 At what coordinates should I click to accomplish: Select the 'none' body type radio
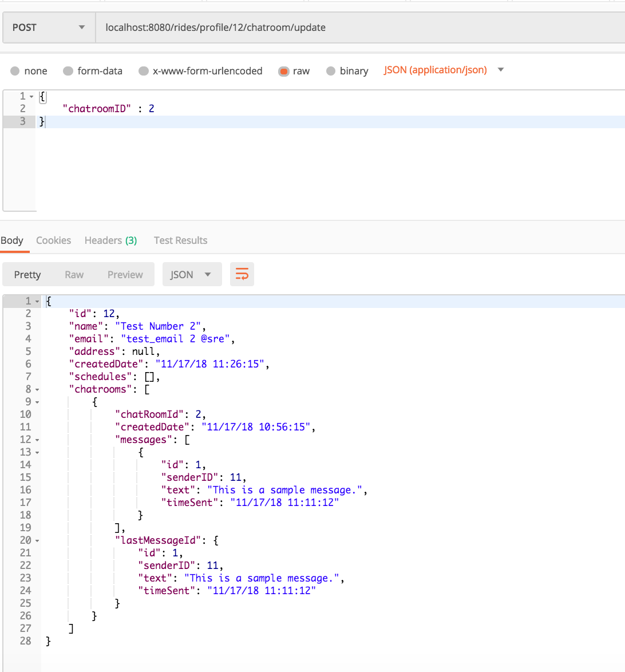pyautogui.click(x=15, y=71)
